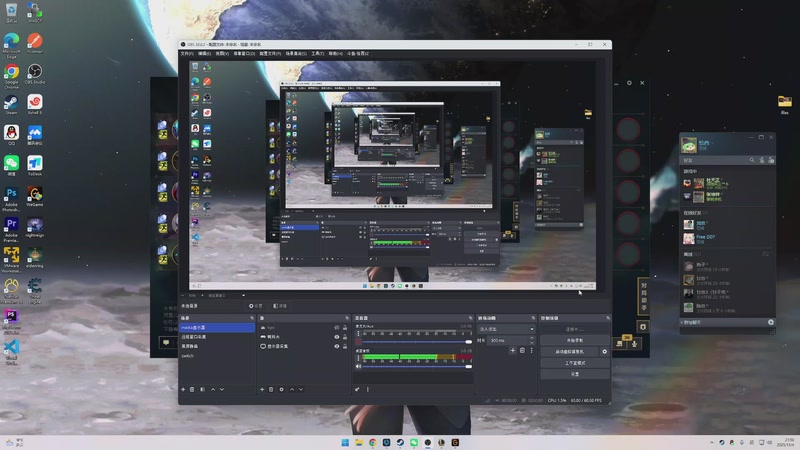Click the Start Recording button
The image size is (800, 450).
point(574,340)
